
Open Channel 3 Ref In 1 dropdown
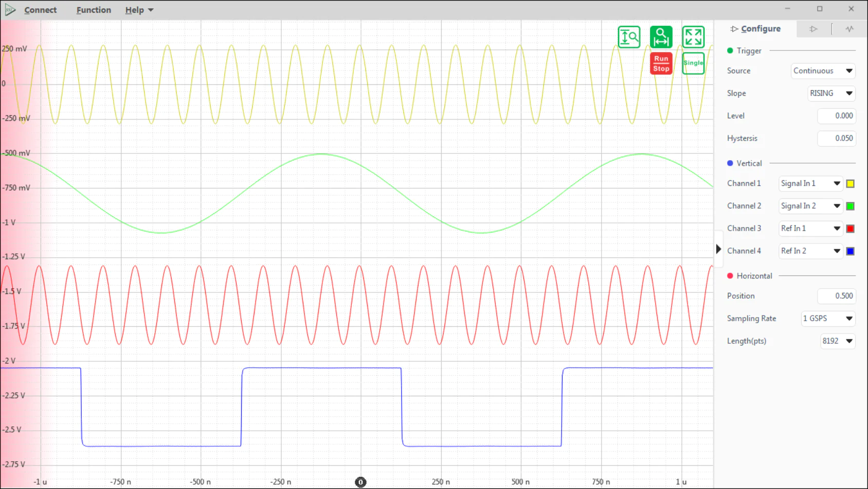(810, 229)
